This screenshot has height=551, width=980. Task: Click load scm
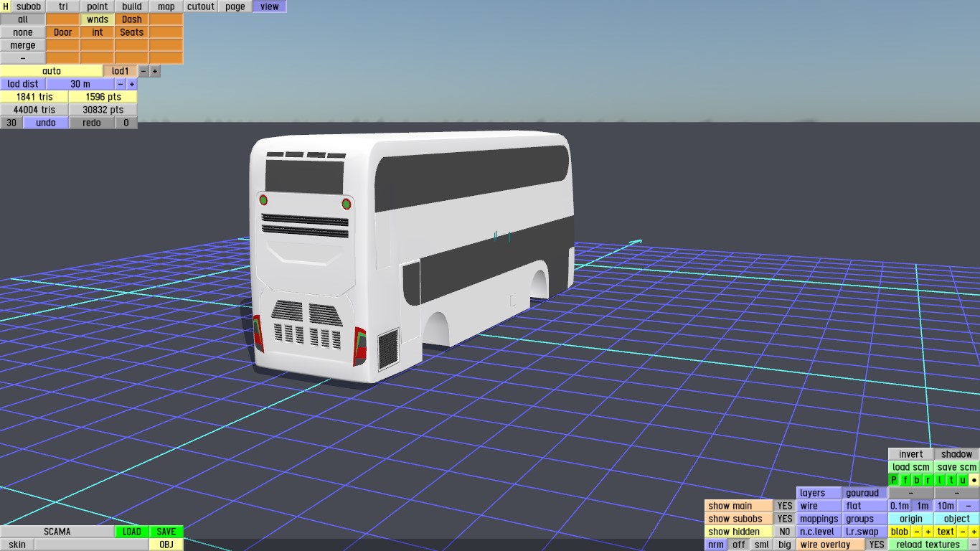911,467
